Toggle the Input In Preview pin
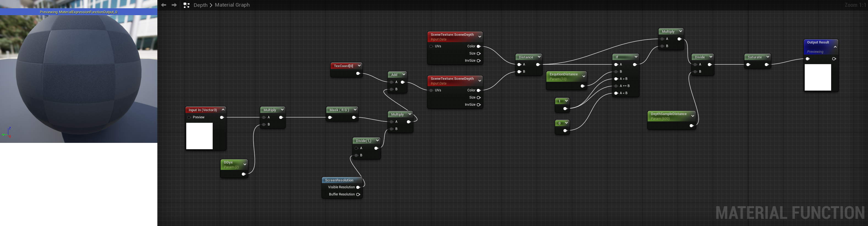Viewport: 868px width, 226px height. (x=189, y=117)
